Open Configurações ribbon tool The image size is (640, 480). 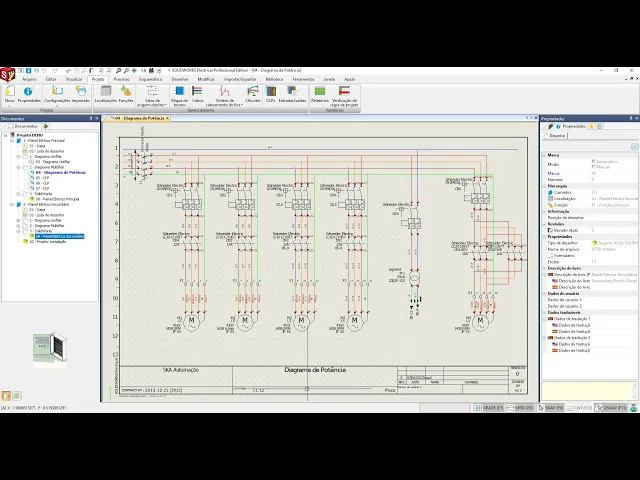click(x=57, y=92)
